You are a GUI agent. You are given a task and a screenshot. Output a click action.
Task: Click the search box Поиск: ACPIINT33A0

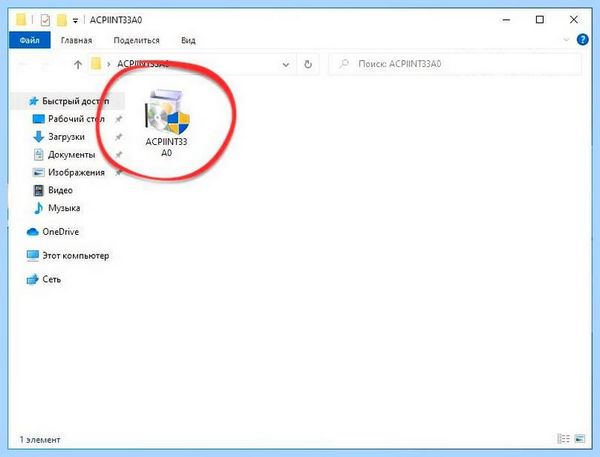click(455, 64)
